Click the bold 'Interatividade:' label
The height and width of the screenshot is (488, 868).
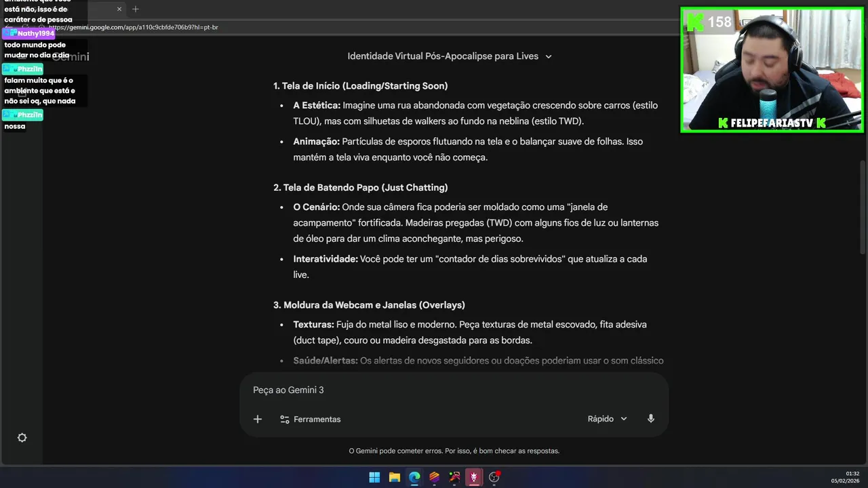[325, 259]
